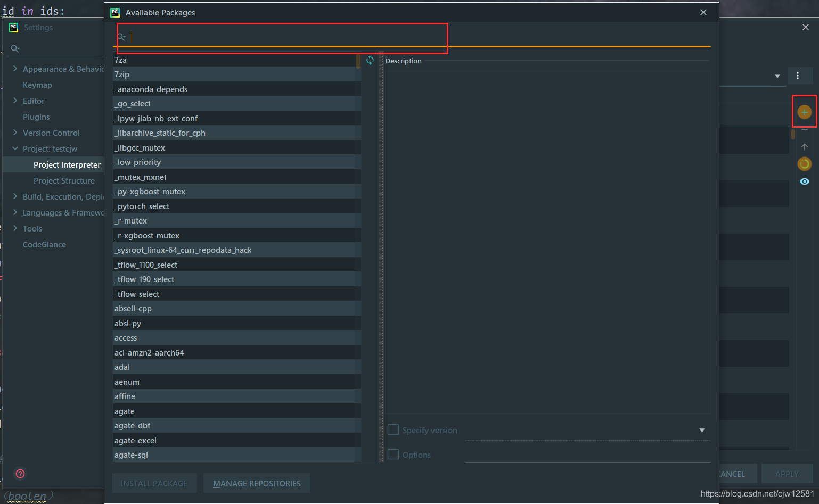
Task: Open the three-dot interpreter options menu
Action: (798, 76)
